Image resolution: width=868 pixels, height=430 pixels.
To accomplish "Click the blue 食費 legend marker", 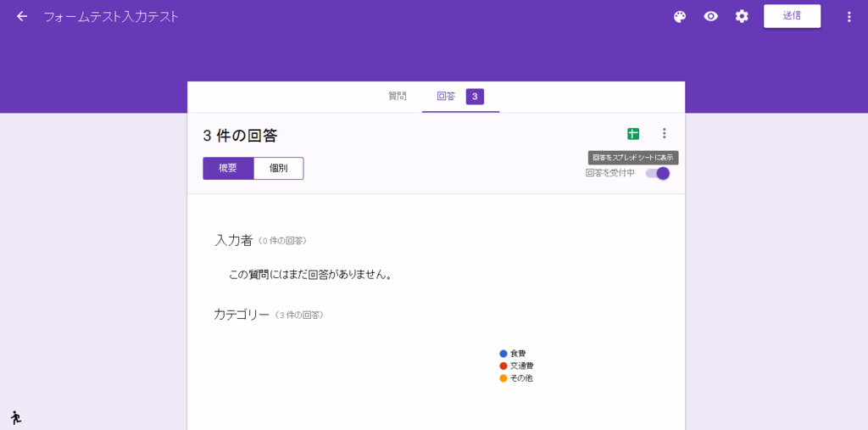I will tap(504, 354).
